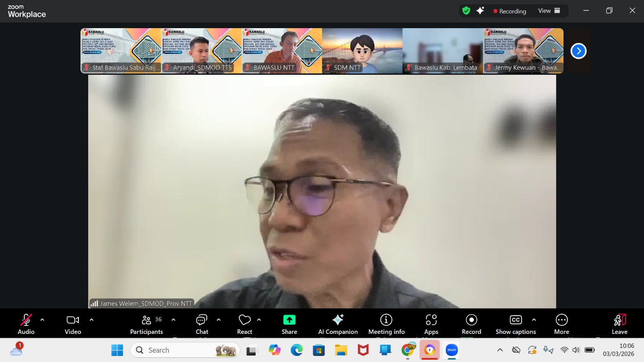Expand the Participants options arrow
Image resolution: width=644 pixels, height=362 pixels.
click(173, 320)
